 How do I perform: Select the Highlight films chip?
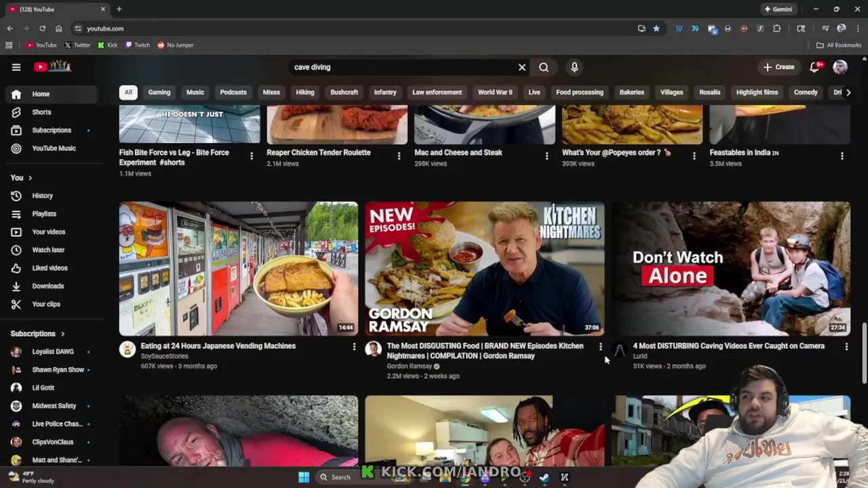click(757, 92)
